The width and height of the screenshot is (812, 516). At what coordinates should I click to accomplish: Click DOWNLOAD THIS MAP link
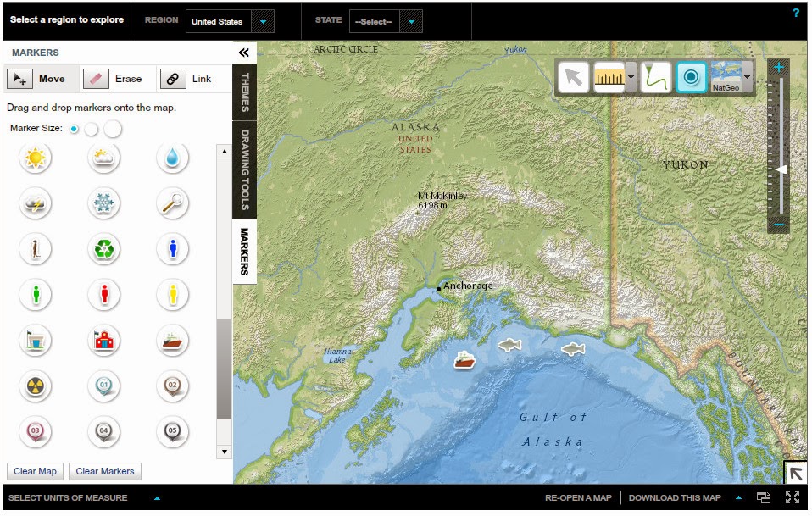click(674, 498)
